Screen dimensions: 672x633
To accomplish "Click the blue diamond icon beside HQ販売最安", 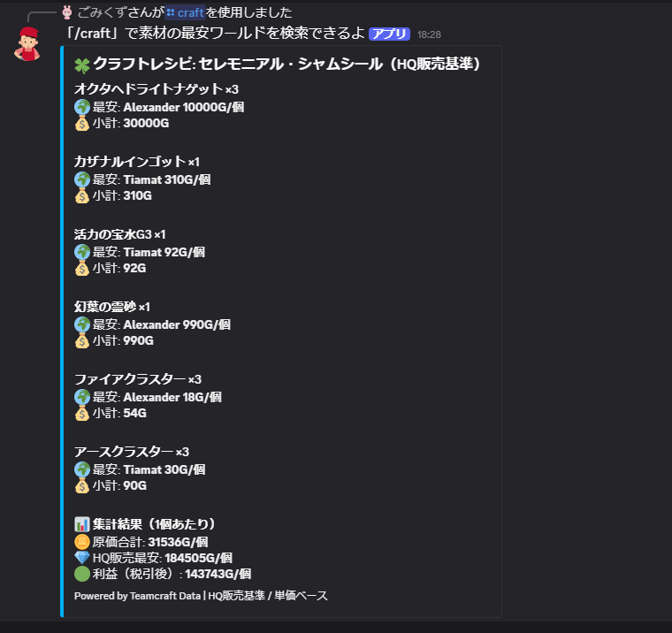I will 82,558.
